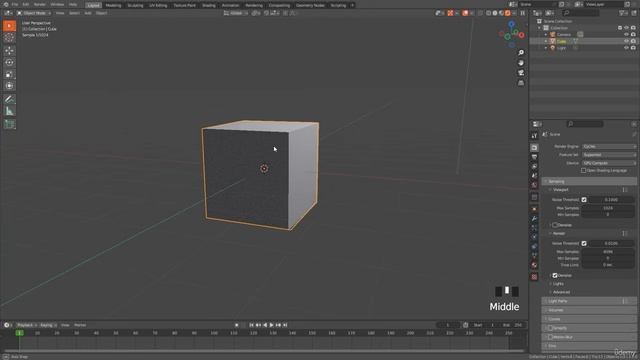Switch to the Sculpting workspace tab
The width and height of the screenshot is (640, 360).
[x=135, y=5]
